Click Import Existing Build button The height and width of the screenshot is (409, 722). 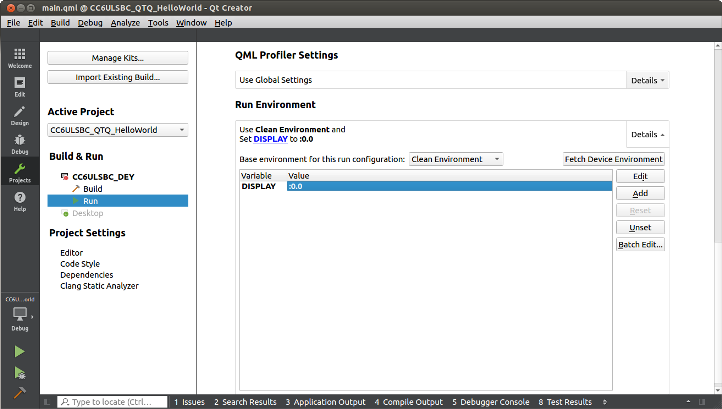tap(117, 77)
